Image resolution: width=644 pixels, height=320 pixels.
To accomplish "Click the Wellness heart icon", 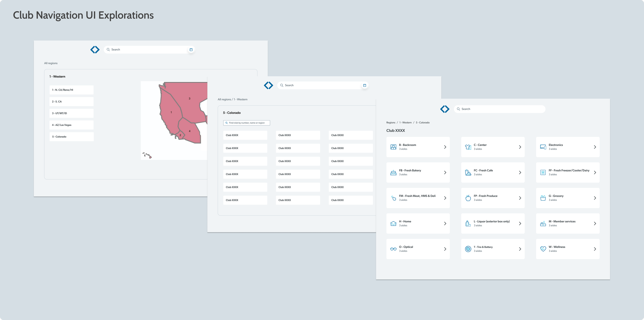I will (543, 249).
